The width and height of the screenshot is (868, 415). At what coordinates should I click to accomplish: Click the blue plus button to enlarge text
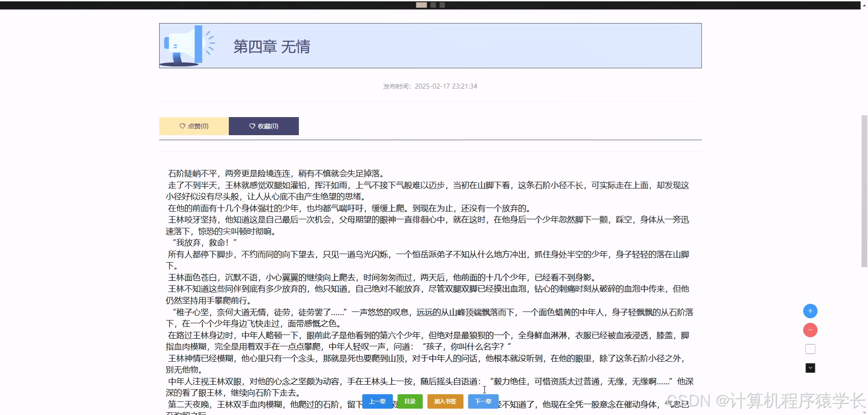click(x=810, y=311)
